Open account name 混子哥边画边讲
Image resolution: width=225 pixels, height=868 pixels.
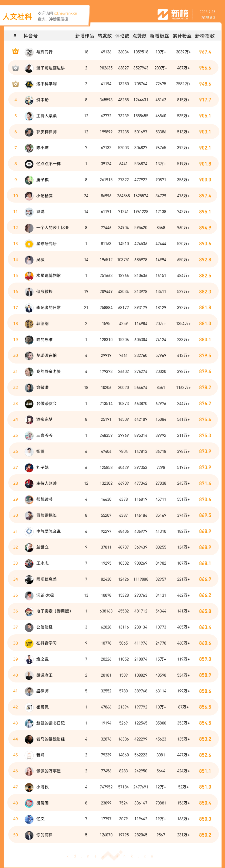[50, 68]
